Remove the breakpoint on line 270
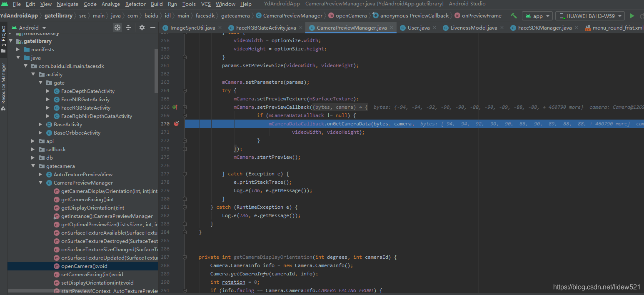This screenshot has height=295, width=644. (176, 124)
